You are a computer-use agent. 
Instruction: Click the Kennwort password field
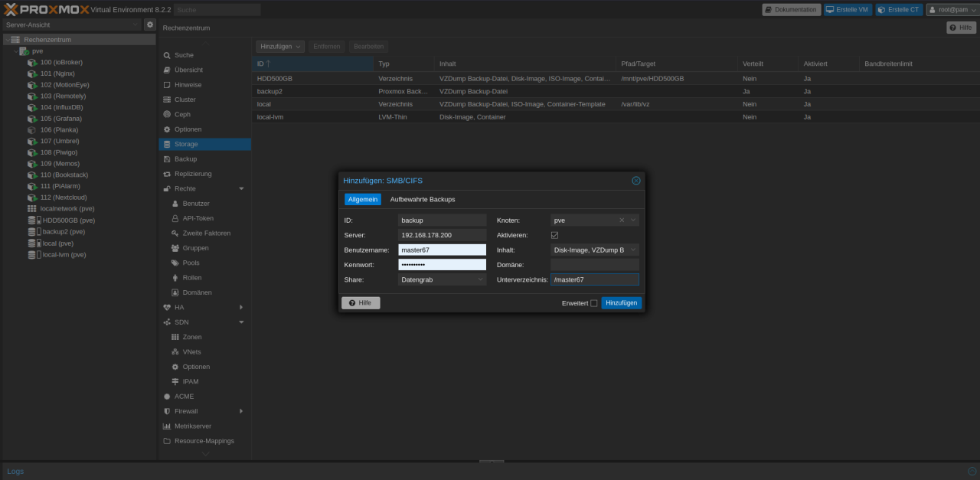click(443, 265)
